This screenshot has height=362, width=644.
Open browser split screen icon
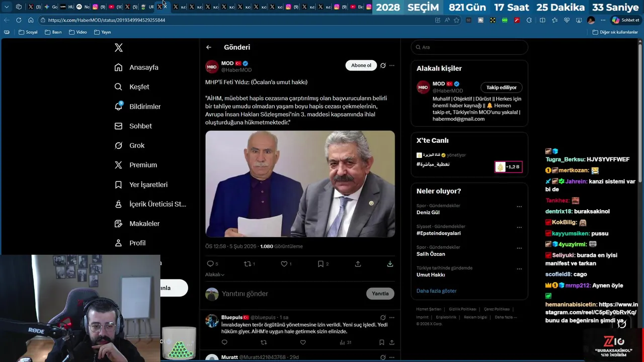[x=542, y=20]
